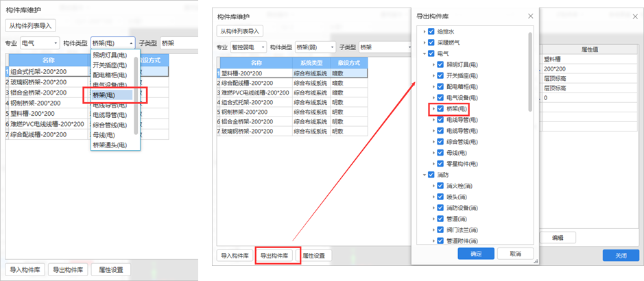The height and width of the screenshot is (281, 644).
Task: Expand the 采暖燃气 tree node arrow
Action: (424, 42)
